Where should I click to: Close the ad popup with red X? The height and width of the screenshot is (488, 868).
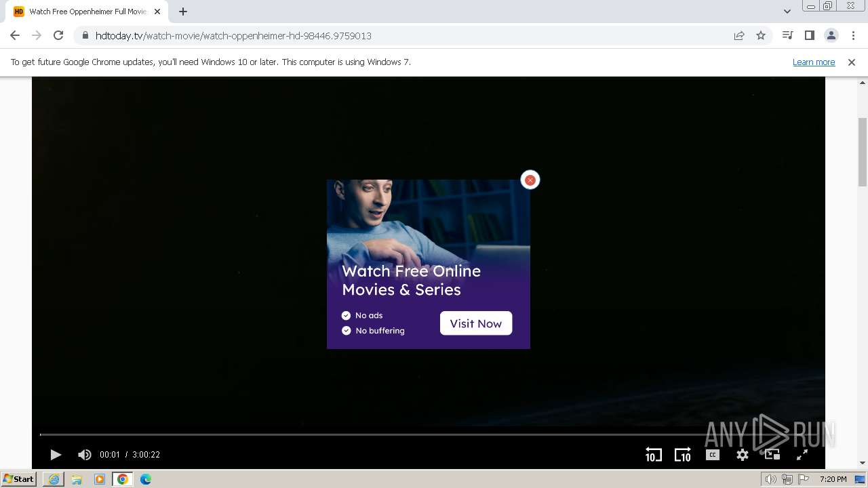click(530, 180)
